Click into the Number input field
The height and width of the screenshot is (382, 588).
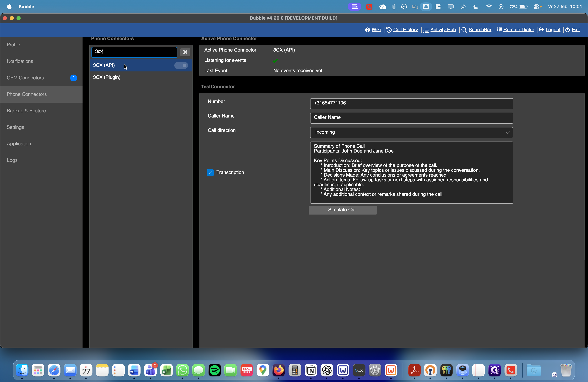tap(411, 103)
